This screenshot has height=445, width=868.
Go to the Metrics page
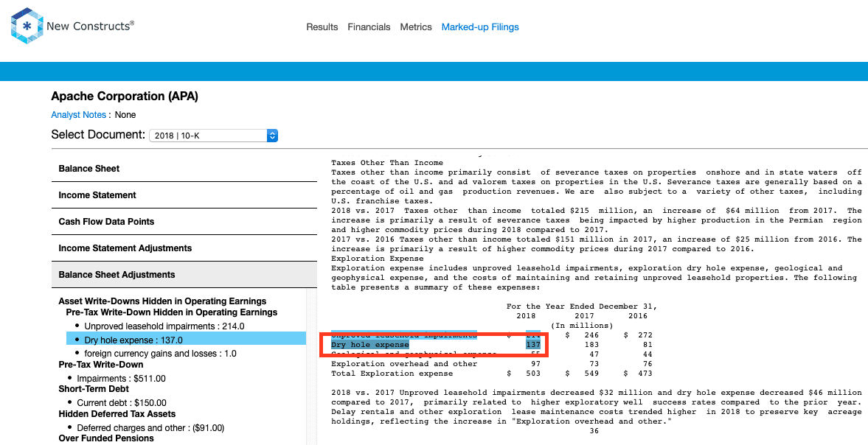[x=416, y=27]
